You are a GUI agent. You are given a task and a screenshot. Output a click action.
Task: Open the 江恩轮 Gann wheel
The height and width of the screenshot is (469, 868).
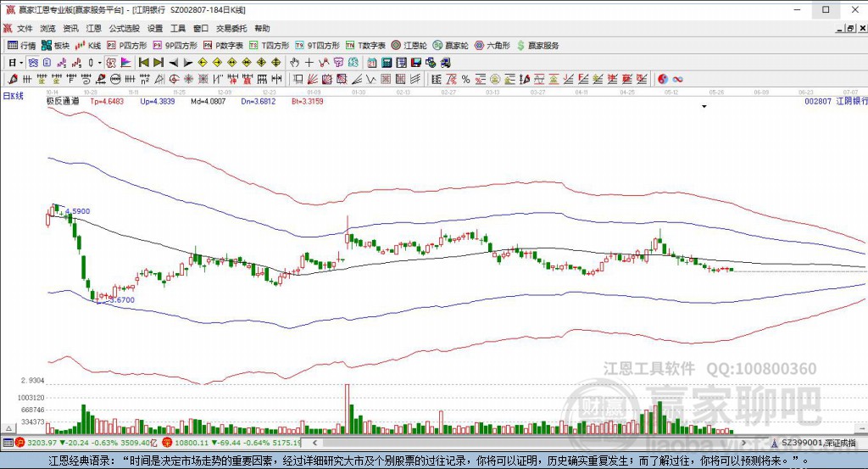[409, 46]
